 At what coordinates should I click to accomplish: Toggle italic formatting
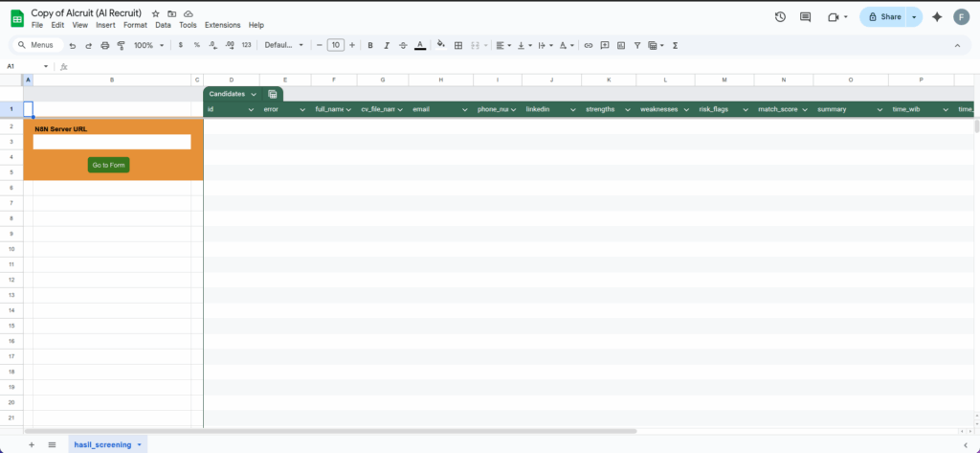(387, 45)
